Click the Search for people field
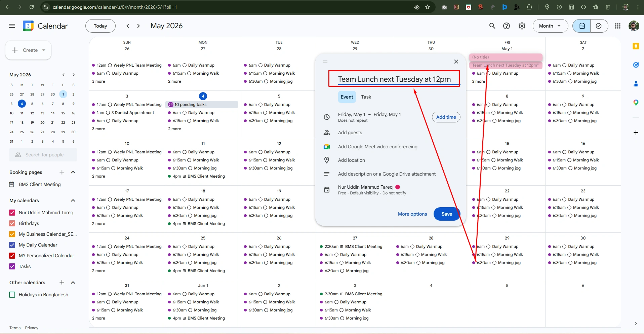The height and width of the screenshot is (334, 644). click(x=43, y=155)
